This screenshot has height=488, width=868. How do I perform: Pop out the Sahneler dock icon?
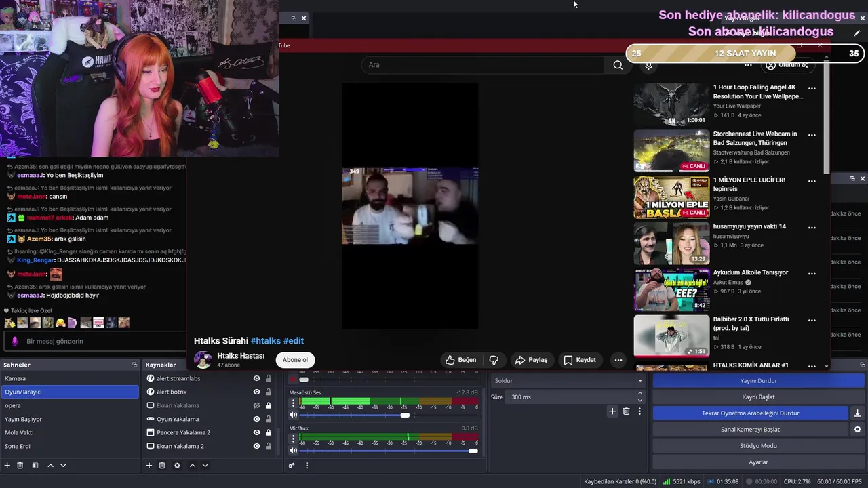(134, 365)
